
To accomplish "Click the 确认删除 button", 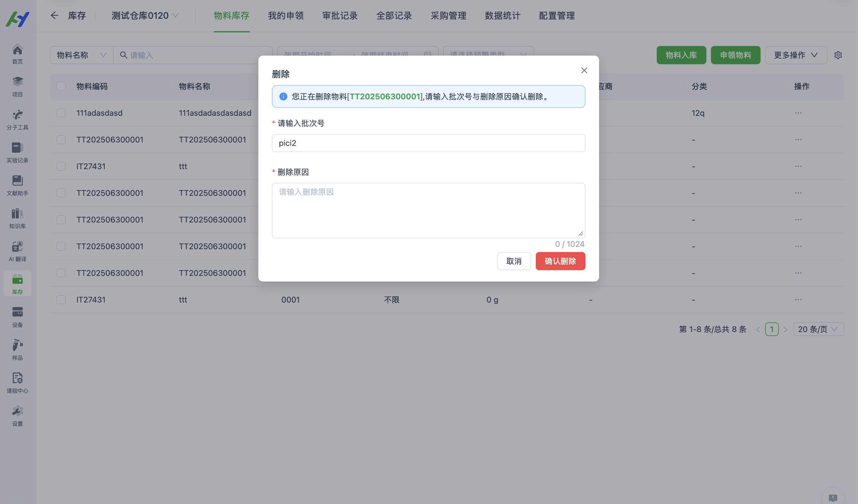I will point(560,261).
